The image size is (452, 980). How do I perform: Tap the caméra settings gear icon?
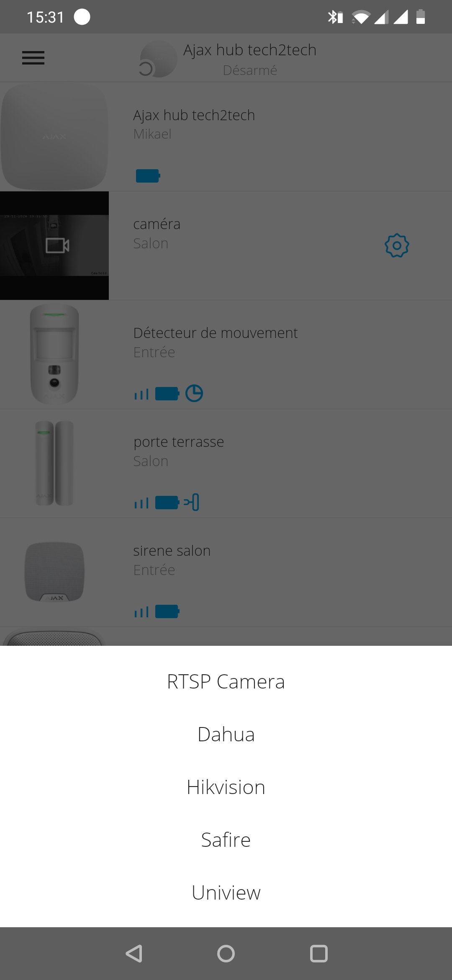tap(397, 245)
